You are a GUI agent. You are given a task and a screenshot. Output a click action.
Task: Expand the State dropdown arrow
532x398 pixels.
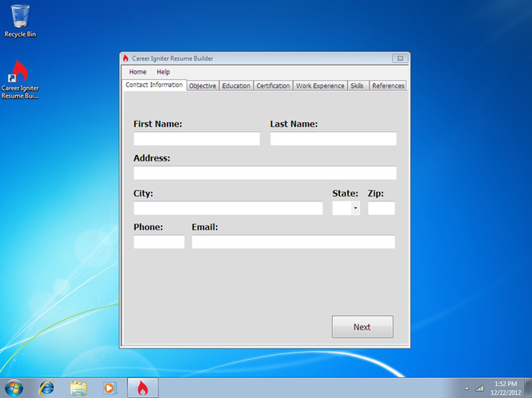click(355, 208)
